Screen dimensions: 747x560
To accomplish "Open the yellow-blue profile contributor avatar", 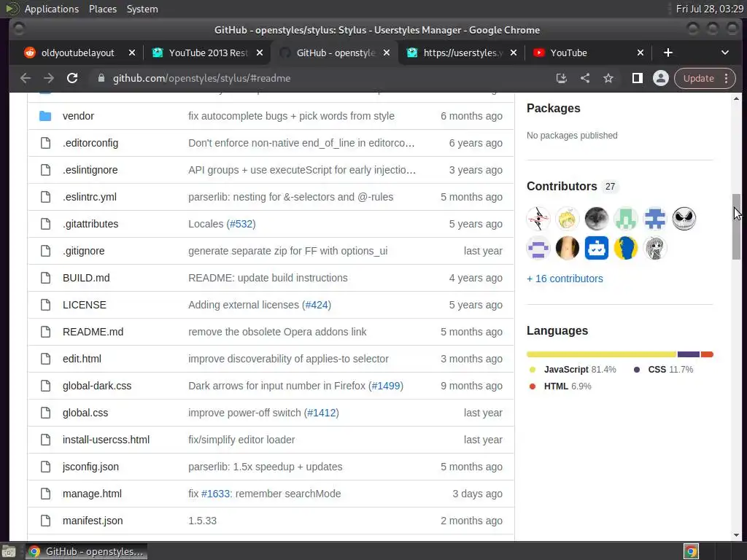I will pos(625,248).
